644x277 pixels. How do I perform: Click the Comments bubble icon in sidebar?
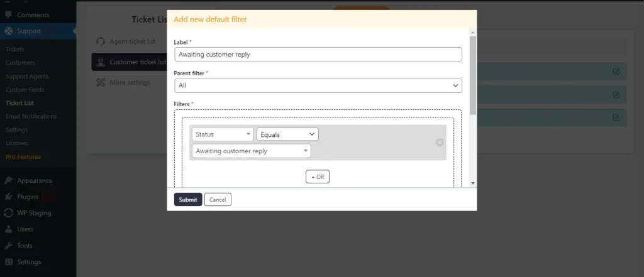coord(8,15)
